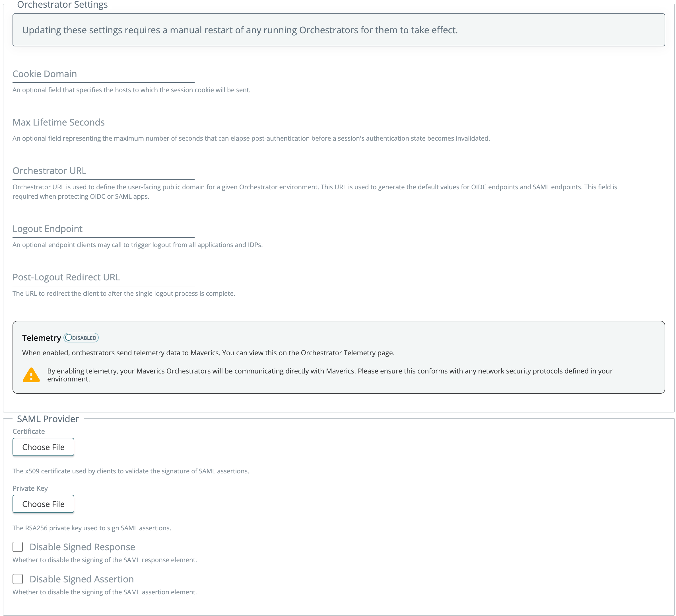Click the Cookie Domain input field
676x616 pixels.
point(103,74)
